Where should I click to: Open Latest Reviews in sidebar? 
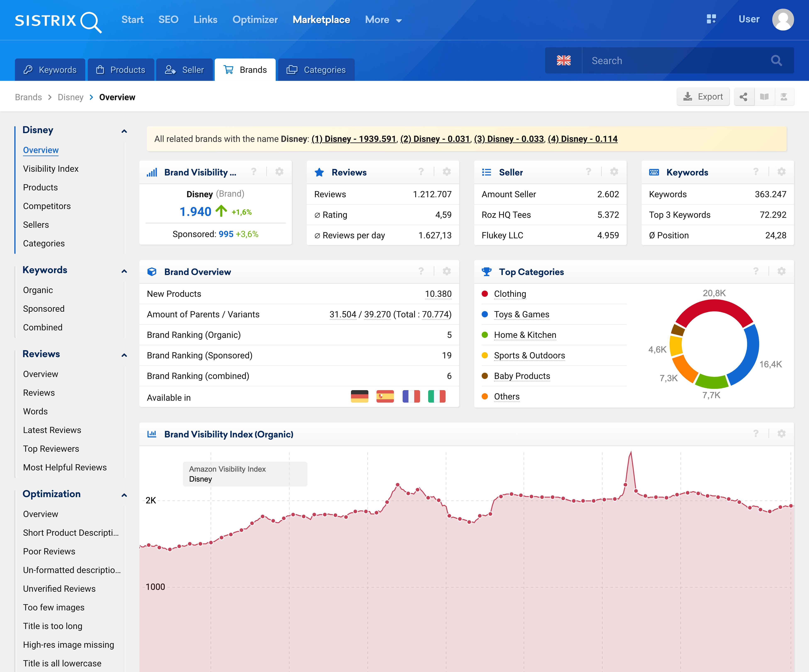coord(52,430)
